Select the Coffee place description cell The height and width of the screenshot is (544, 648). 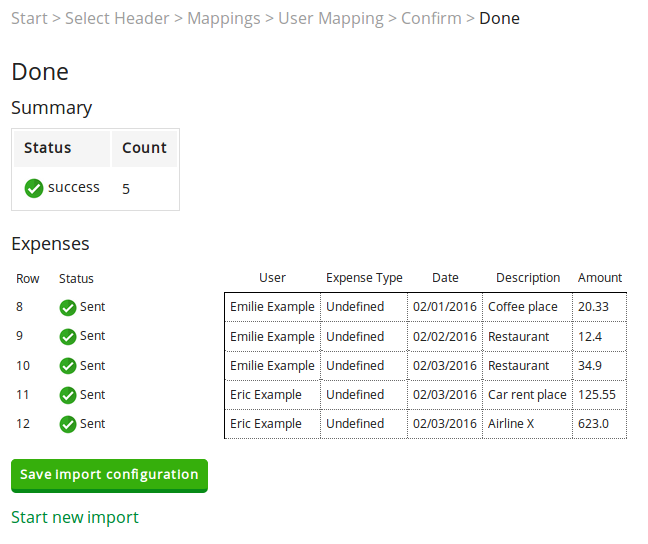tap(527, 307)
